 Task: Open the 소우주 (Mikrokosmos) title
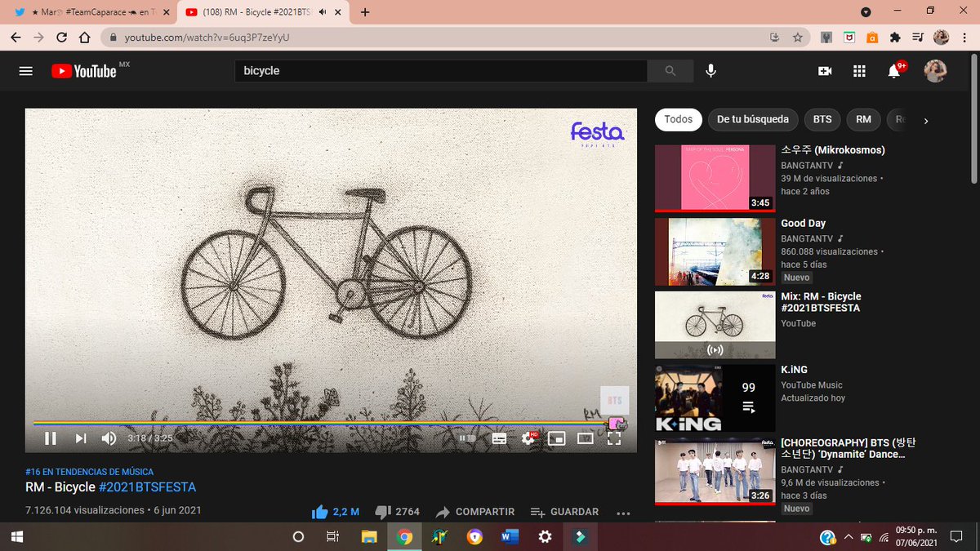coord(833,150)
